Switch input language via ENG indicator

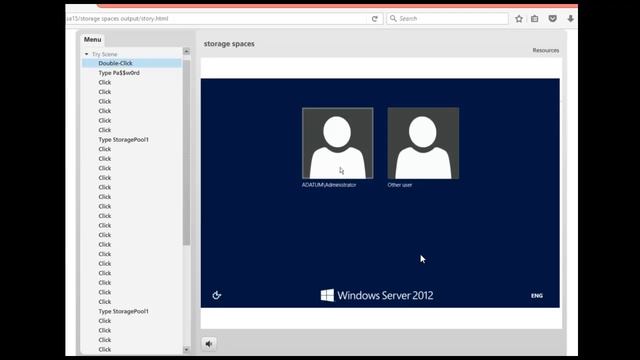click(x=537, y=296)
